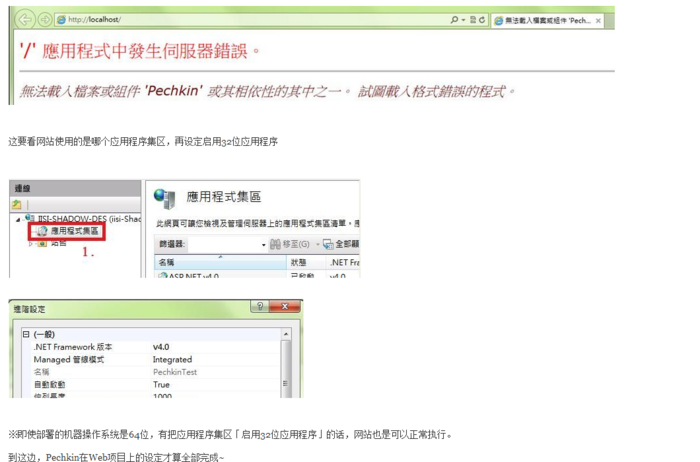Click the scrollbar thumb in 進階設定 list

286,368
